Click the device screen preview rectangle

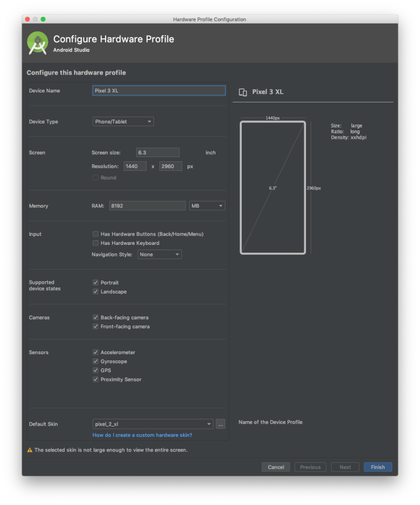(273, 188)
